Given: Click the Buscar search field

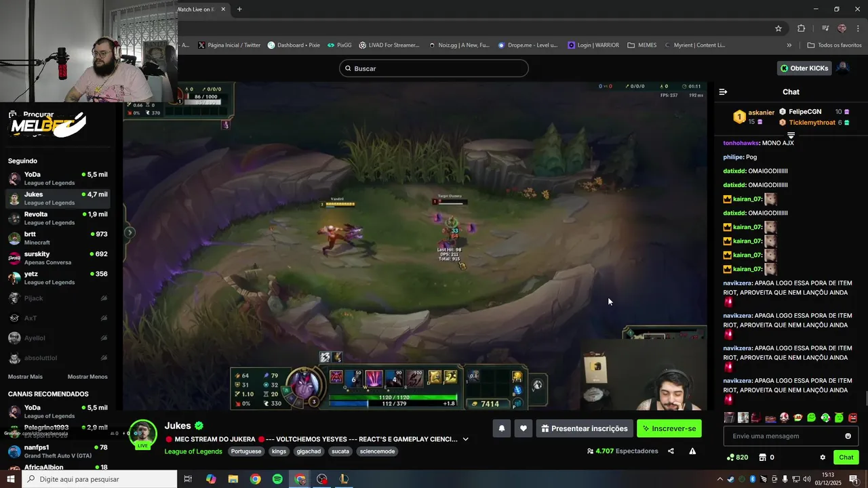Looking at the screenshot, I should pyautogui.click(x=434, y=68).
